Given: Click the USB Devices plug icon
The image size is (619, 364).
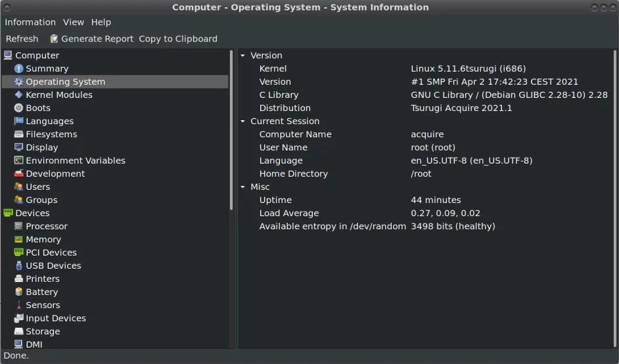Looking at the screenshot, I should click(x=18, y=265).
